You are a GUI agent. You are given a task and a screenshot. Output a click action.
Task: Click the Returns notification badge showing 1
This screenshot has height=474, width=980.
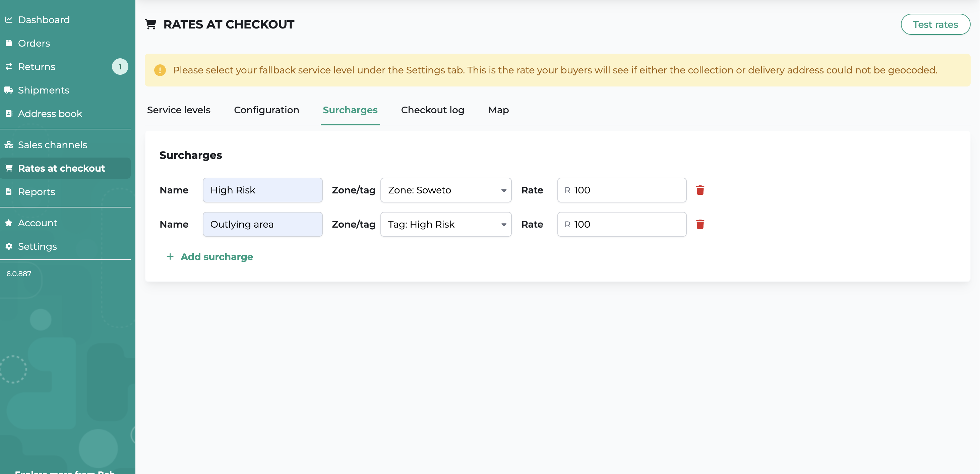[x=120, y=67]
